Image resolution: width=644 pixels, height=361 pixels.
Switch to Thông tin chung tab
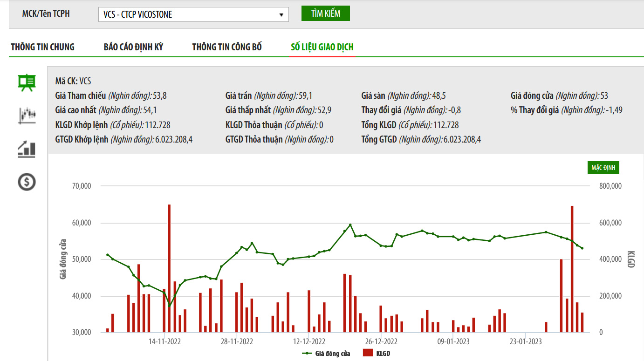pos(43,47)
